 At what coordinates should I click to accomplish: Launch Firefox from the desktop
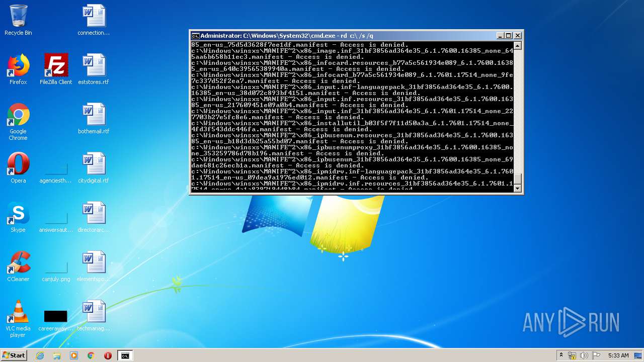click(x=18, y=69)
